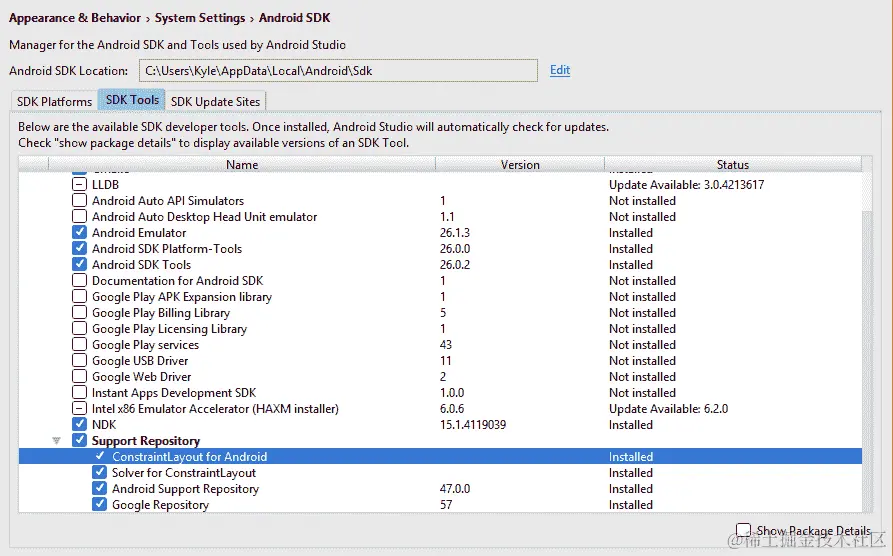Uncheck the Android SDK Tools checkbox
The width and height of the screenshot is (893, 556).
pyautogui.click(x=79, y=264)
